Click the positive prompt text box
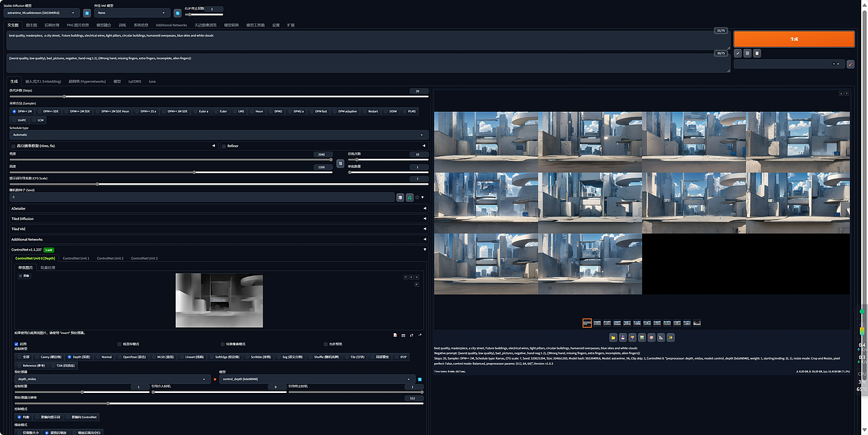Image resolution: width=868 pixels, height=435 pixels. tap(368, 40)
